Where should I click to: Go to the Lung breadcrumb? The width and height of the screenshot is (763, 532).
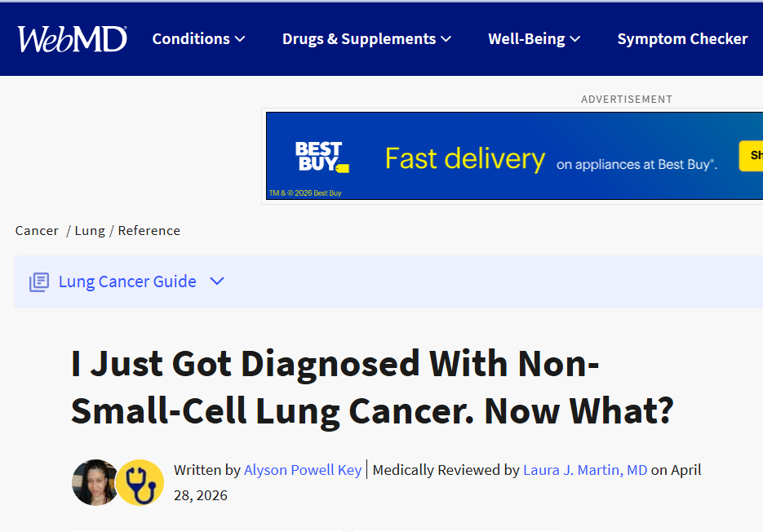(90, 230)
